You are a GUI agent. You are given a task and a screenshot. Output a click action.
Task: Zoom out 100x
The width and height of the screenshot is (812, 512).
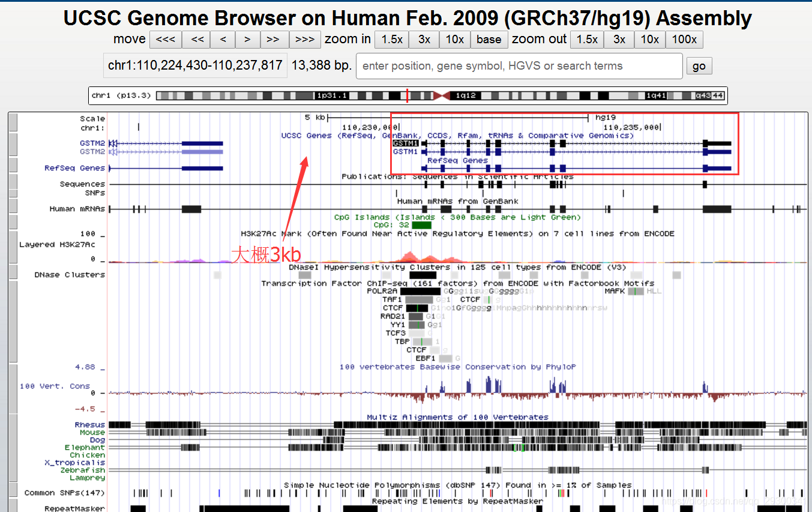[x=684, y=40]
